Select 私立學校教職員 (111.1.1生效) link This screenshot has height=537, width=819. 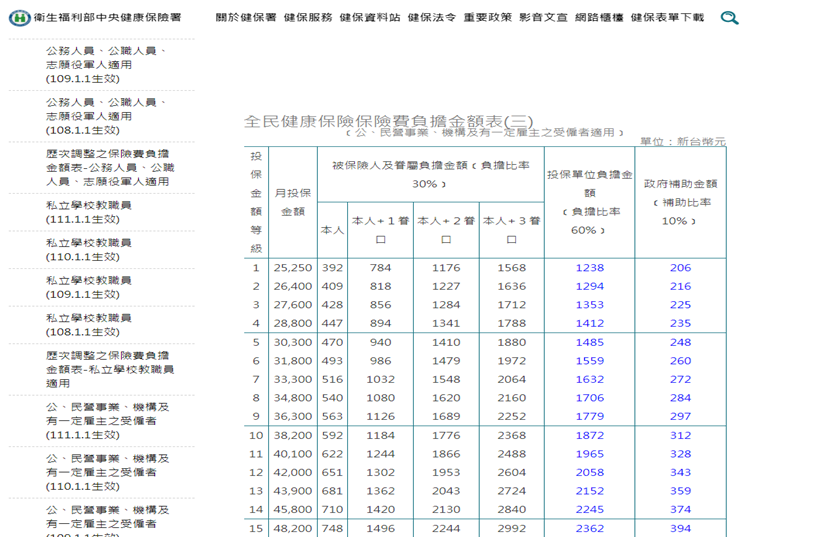(89, 212)
